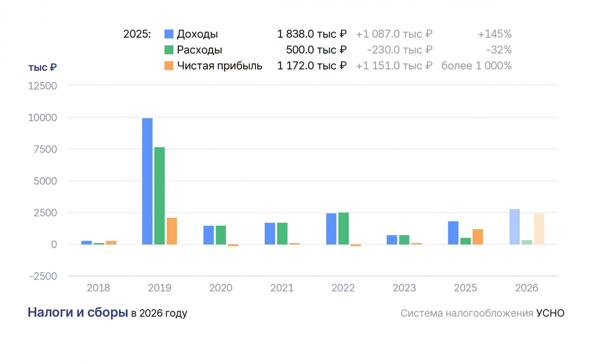Click the 2025 axis year label
The width and height of the screenshot is (615, 364).
tap(465, 288)
